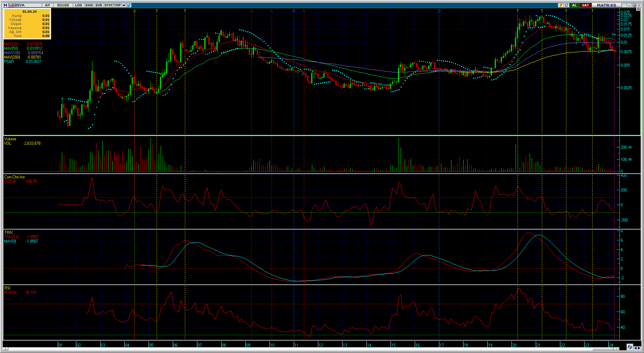Toggle the LOG scale option
The width and height of the screenshot is (644, 353).
point(79,5)
